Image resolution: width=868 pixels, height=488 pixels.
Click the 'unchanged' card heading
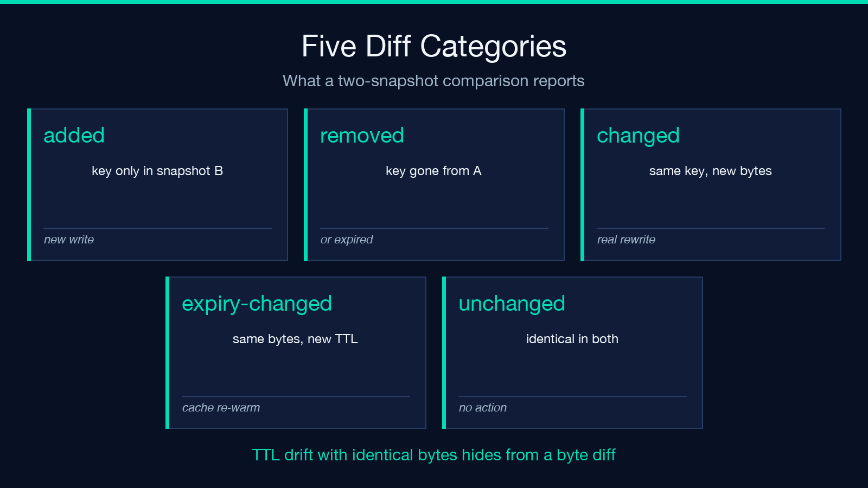point(512,304)
